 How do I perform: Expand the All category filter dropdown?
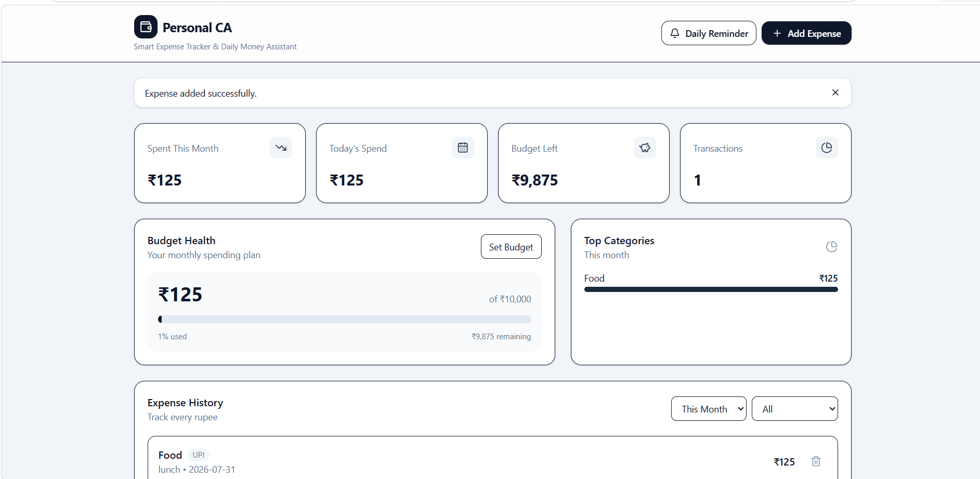[x=795, y=409]
